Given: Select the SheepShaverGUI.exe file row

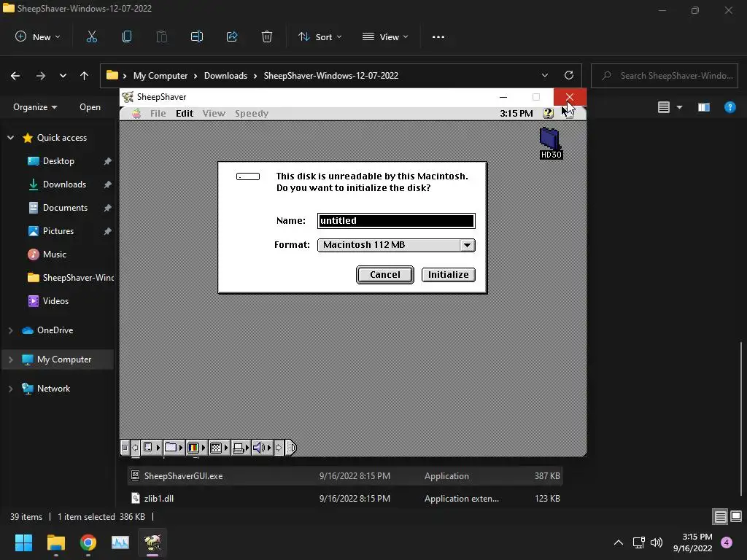Looking at the screenshot, I should coord(345,475).
